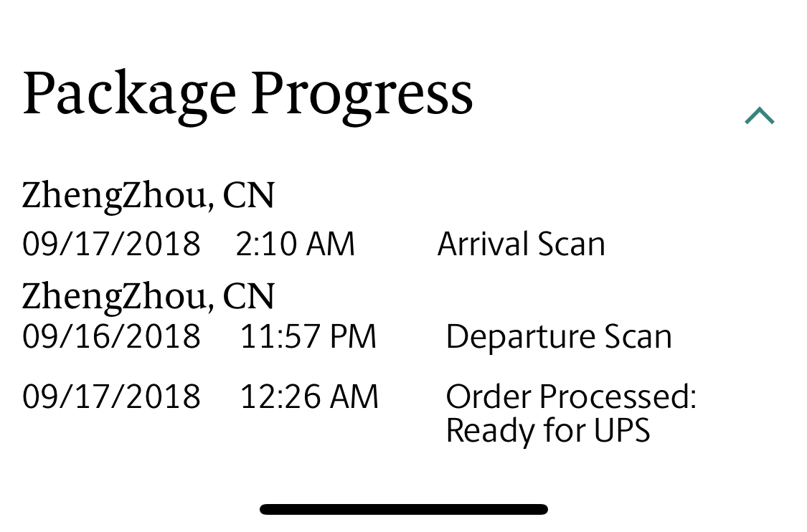
Task: Tap the 2:10 AM arrival time
Action: click(296, 244)
